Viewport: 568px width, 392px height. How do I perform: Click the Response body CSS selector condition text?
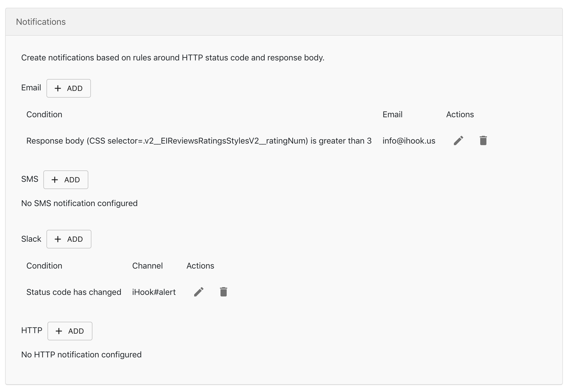(x=199, y=141)
